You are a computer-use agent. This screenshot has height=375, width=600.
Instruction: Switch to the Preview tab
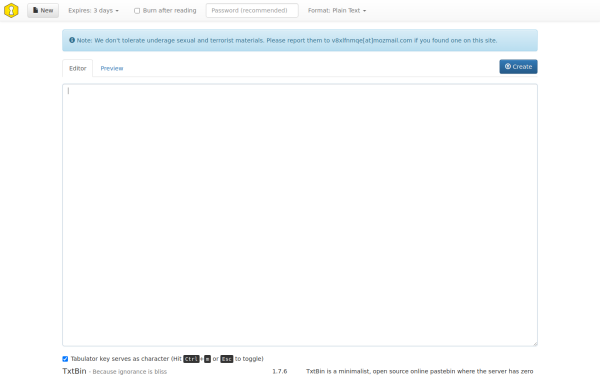click(x=112, y=68)
